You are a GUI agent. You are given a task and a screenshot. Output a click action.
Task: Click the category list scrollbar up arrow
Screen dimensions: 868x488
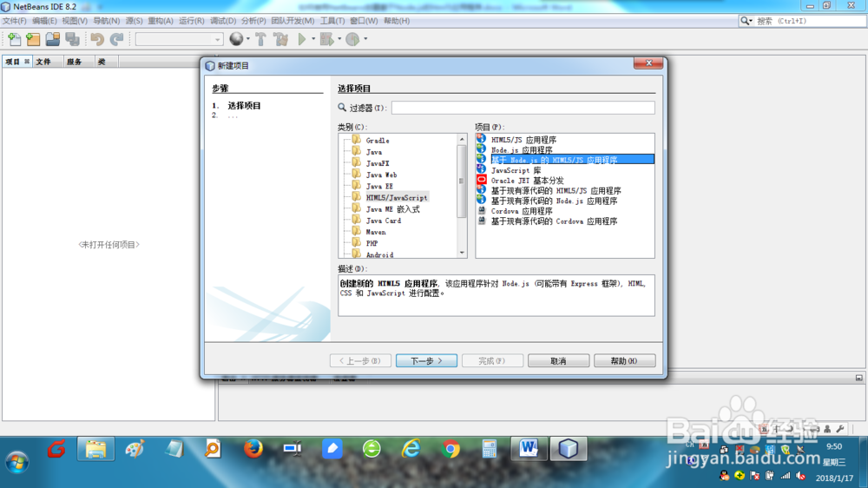point(462,139)
